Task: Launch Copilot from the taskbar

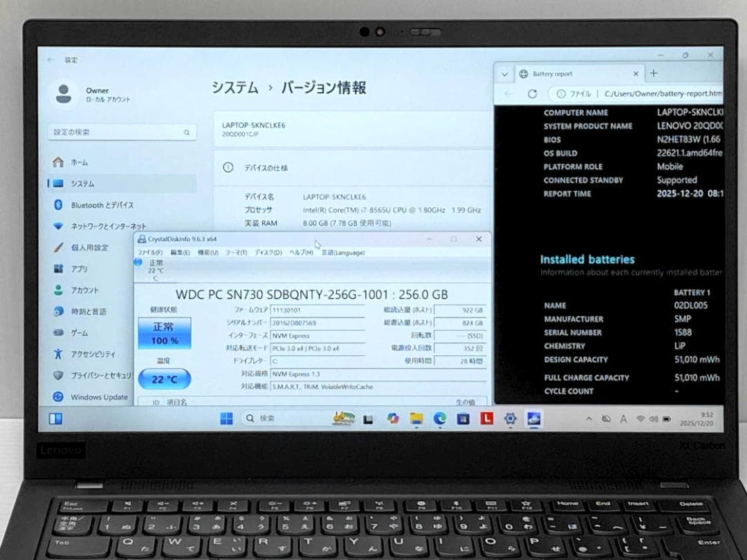Action: pos(393,418)
